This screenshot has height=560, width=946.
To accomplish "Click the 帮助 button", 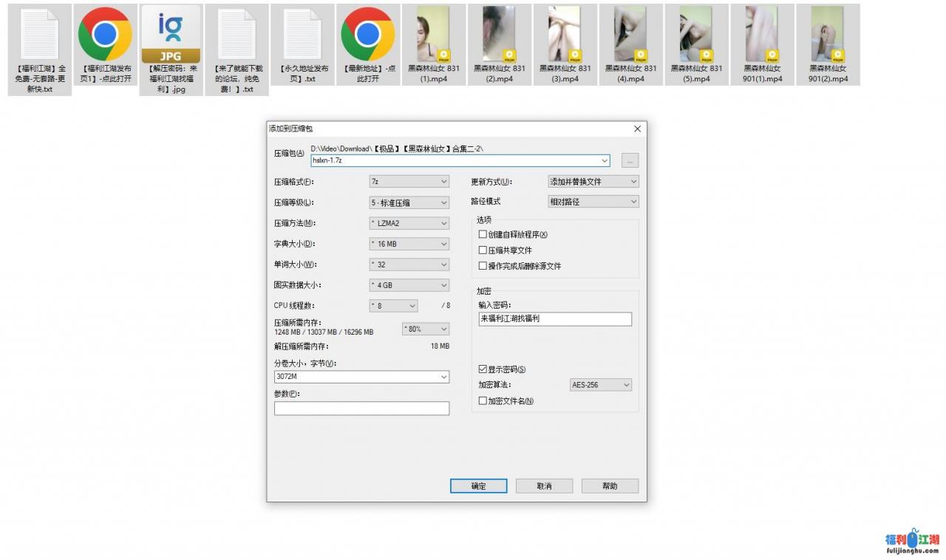I will click(610, 485).
